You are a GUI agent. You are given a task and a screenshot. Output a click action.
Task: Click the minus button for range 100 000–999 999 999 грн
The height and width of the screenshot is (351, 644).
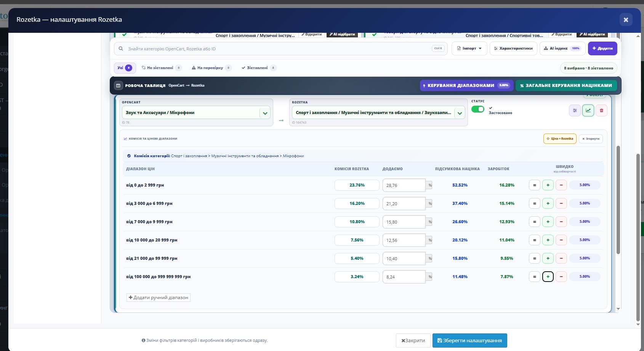(x=561, y=277)
